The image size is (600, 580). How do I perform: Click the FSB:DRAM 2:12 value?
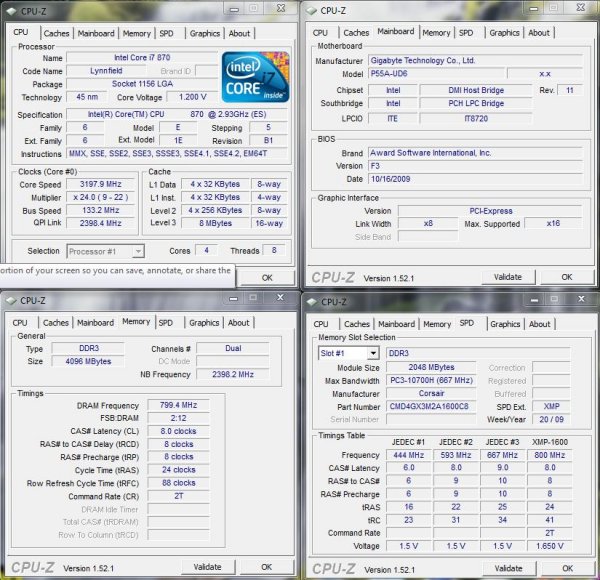[x=178, y=418]
